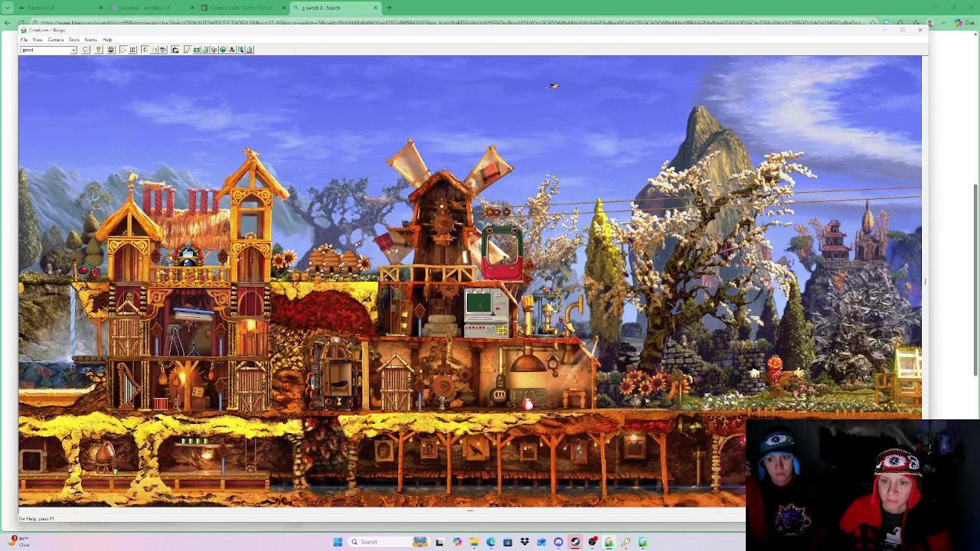
Task: Open Microsoft Store from the taskbar
Action: pyautogui.click(x=508, y=542)
